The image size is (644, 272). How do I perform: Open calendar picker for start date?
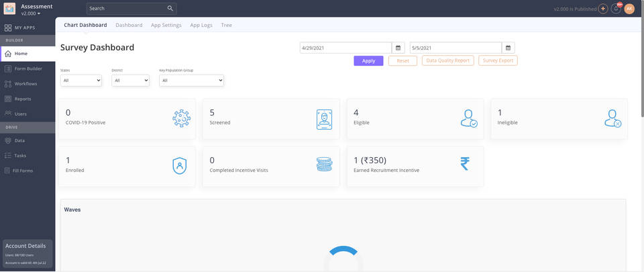[398, 48]
